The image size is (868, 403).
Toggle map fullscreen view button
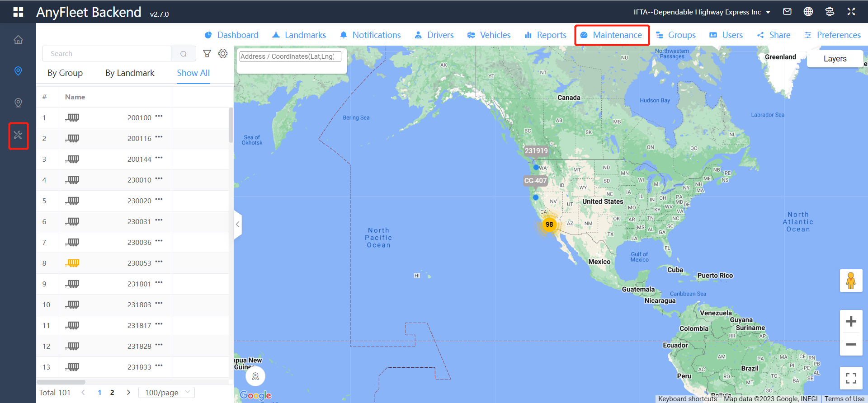tap(851, 378)
